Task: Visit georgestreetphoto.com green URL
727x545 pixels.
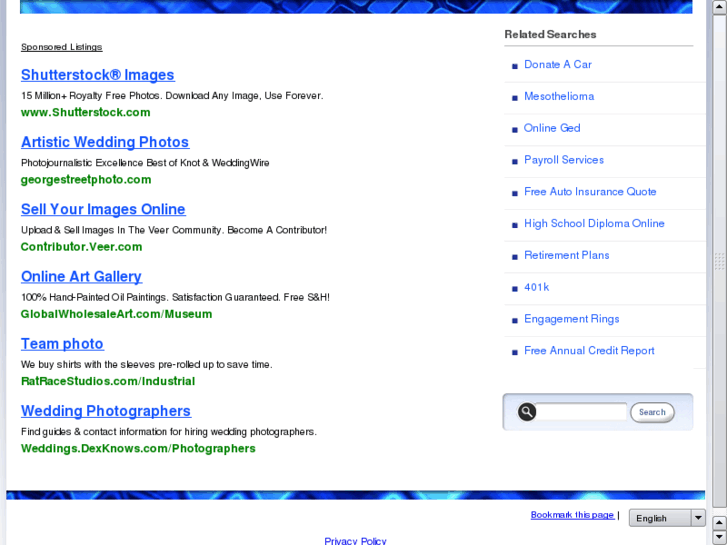Action: 86,180
